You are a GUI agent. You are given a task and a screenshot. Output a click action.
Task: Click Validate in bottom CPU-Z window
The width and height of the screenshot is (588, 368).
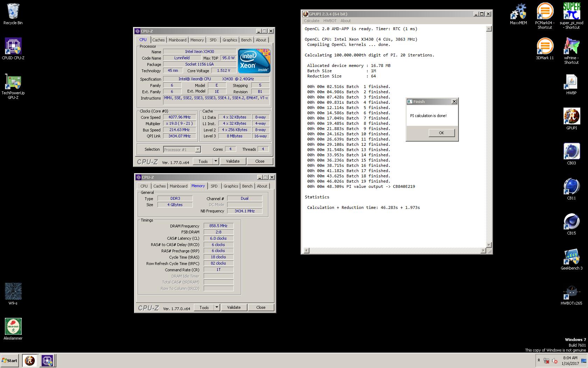234,307
